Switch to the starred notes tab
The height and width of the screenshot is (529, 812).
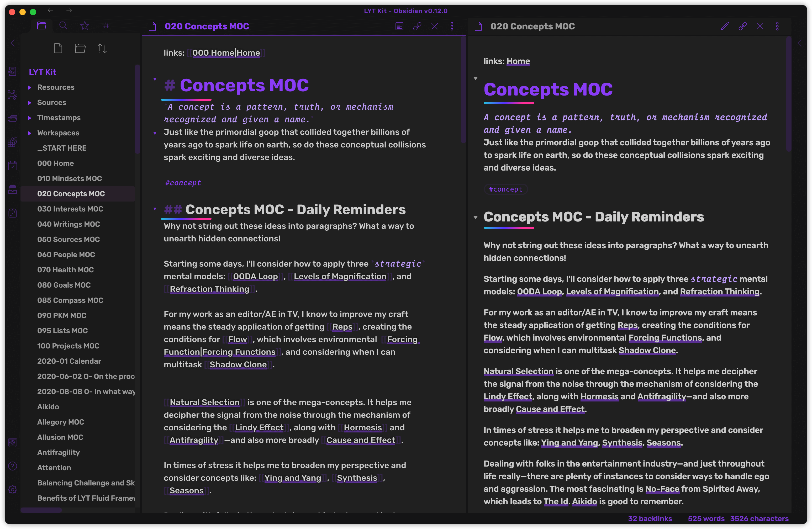click(x=85, y=26)
